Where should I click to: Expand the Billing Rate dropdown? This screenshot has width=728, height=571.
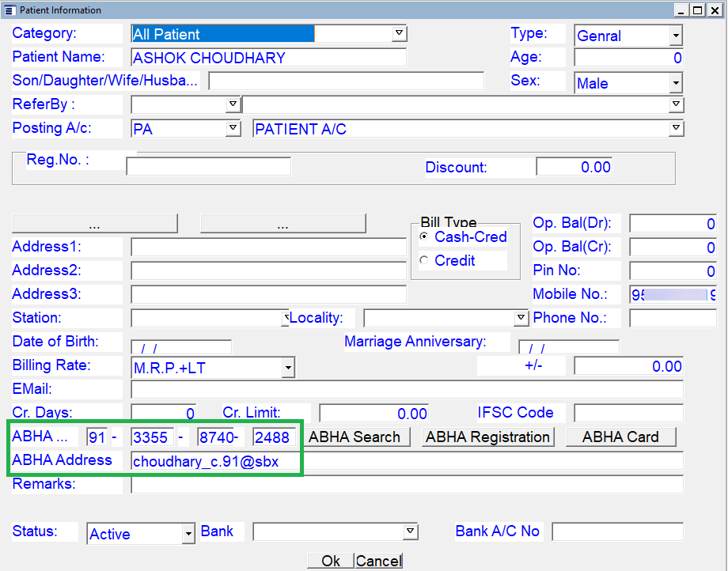click(x=288, y=368)
